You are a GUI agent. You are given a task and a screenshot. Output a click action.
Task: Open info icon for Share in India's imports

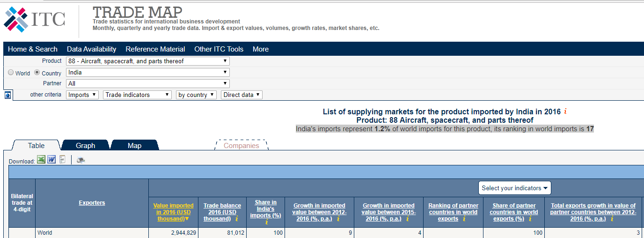tap(266, 222)
